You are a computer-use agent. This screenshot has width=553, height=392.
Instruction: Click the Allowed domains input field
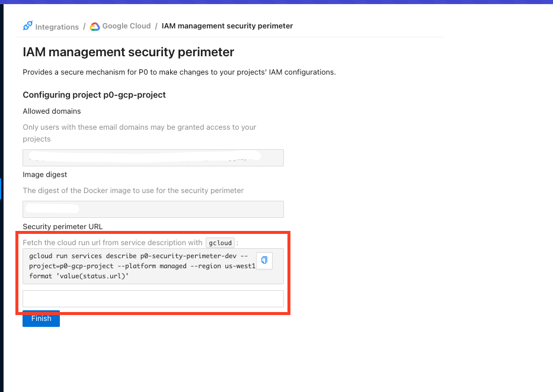click(x=153, y=158)
